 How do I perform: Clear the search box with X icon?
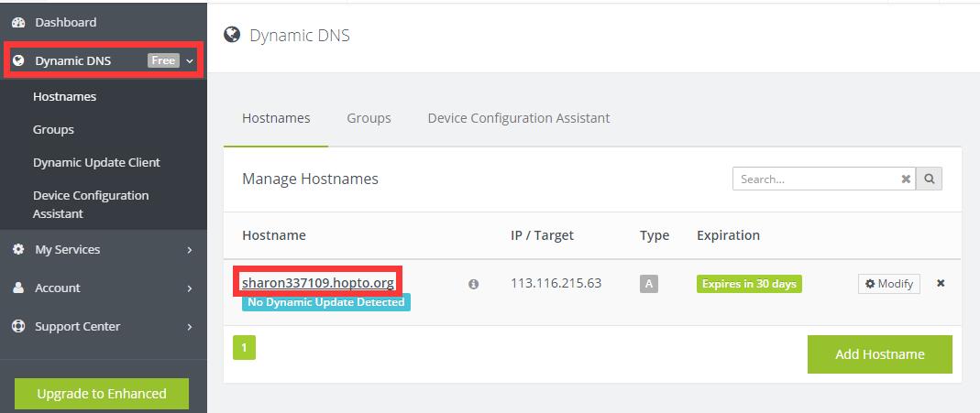[906, 179]
